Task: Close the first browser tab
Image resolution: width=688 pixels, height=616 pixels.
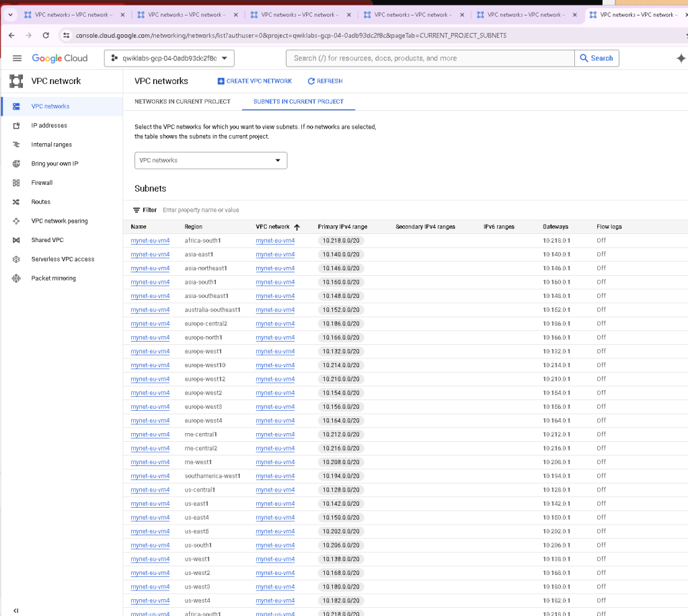Action: (x=122, y=15)
